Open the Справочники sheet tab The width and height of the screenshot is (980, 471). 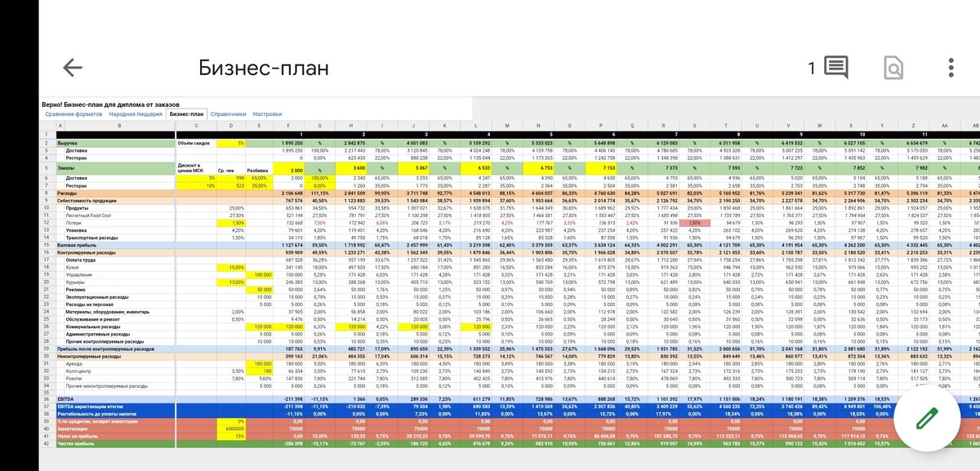point(228,114)
